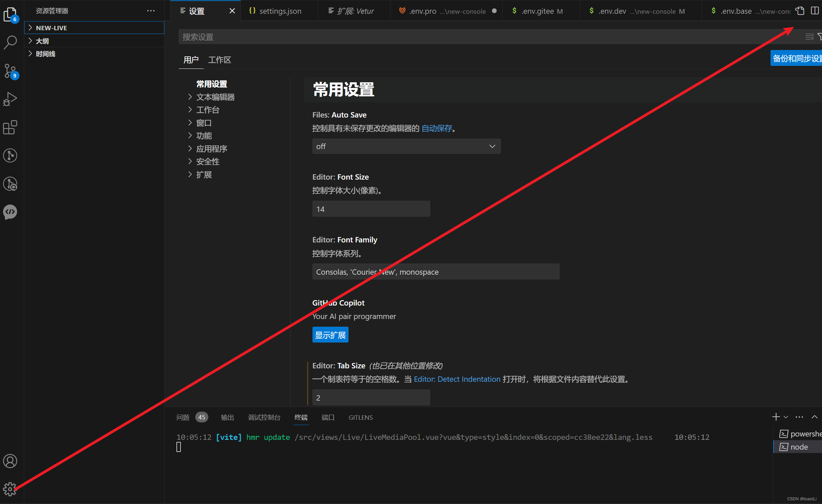This screenshot has height=504, width=822.
Task: Open the Editor: Detect Indentation link
Action: click(457, 379)
